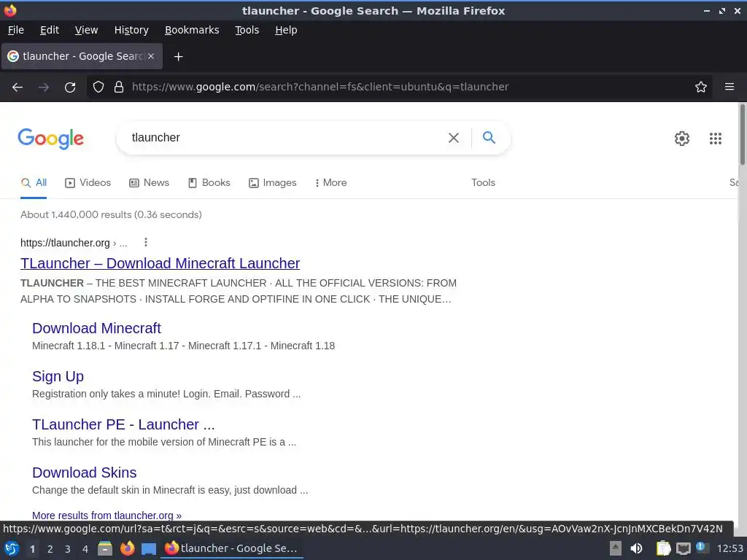Click the forward navigation arrow
This screenshot has width=747, height=560.
click(44, 87)
